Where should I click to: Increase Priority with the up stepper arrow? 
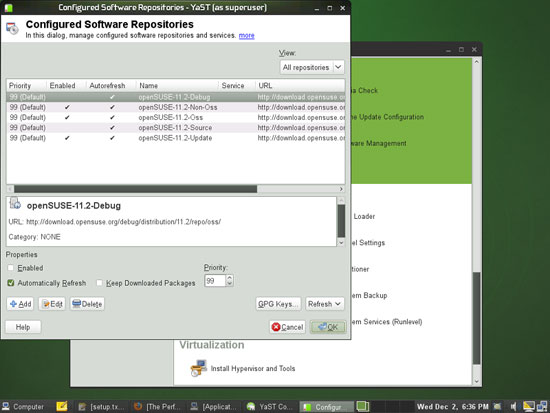tap(229, 278)
